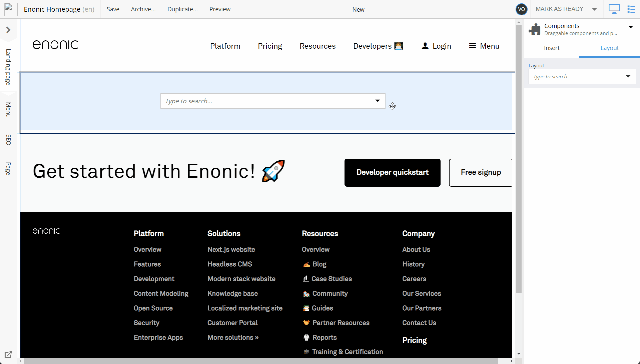Click the vertical scrollbar thumb
Viewport: 640px width, 364px height.
click(x=518, y=159)
